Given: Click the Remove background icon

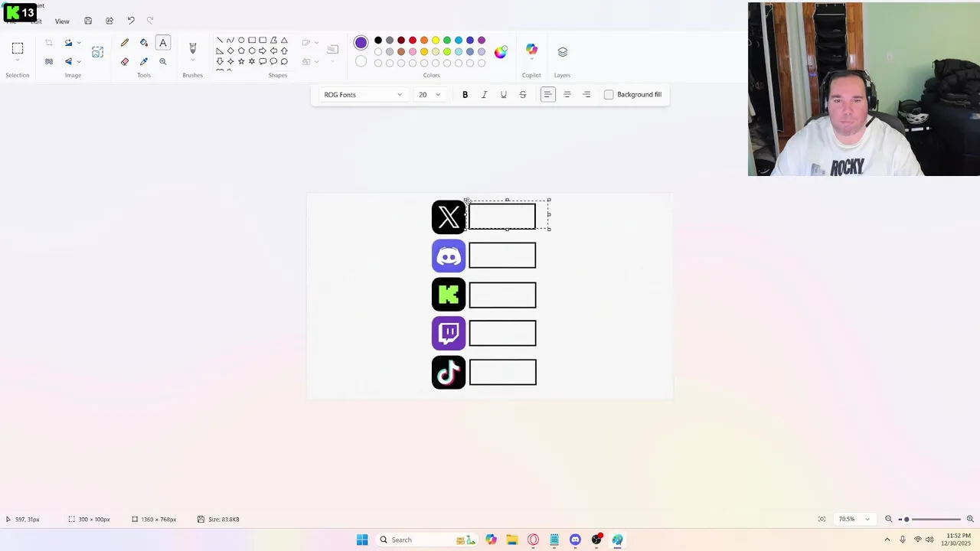Looking at the screenshot, I should pyautogui.click(x=49, y=61).
